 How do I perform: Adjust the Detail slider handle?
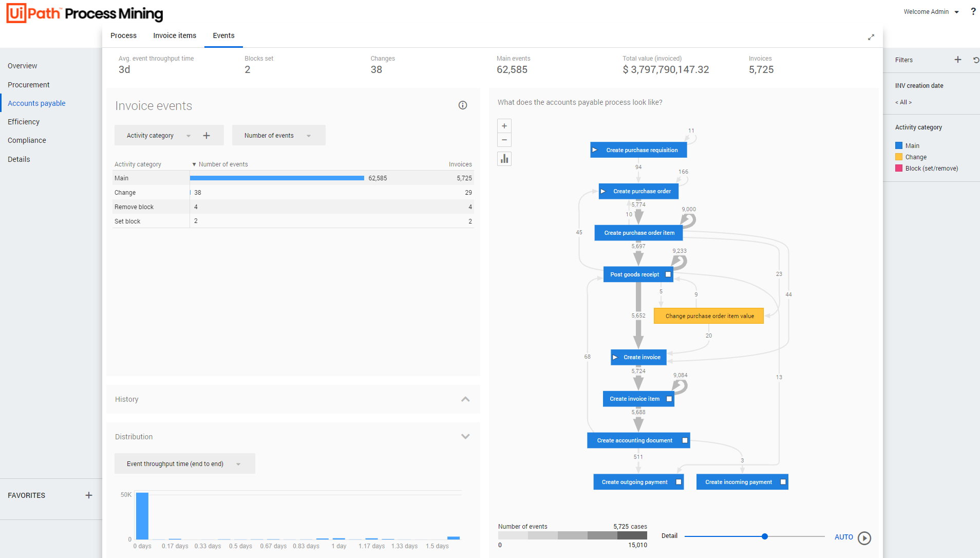(x=765, y=536)
